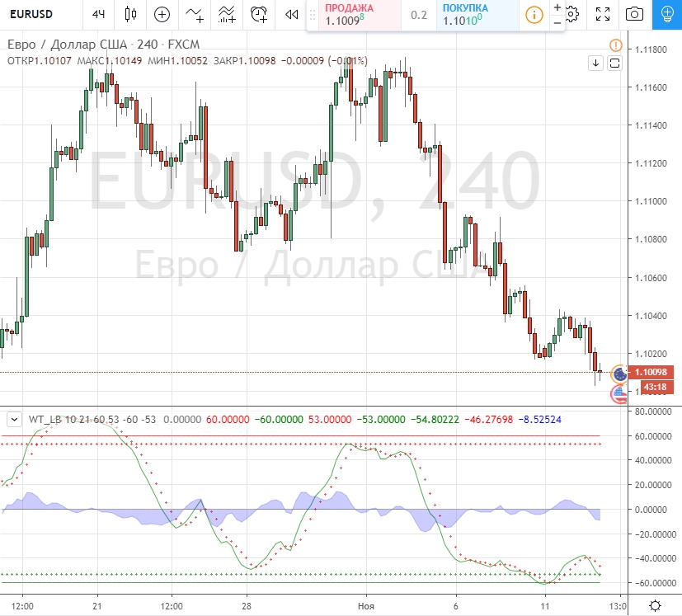Viewport: 682px width, 616px height.
Task: Open chart properties gear in top toolbar
Action: (572, 14)
